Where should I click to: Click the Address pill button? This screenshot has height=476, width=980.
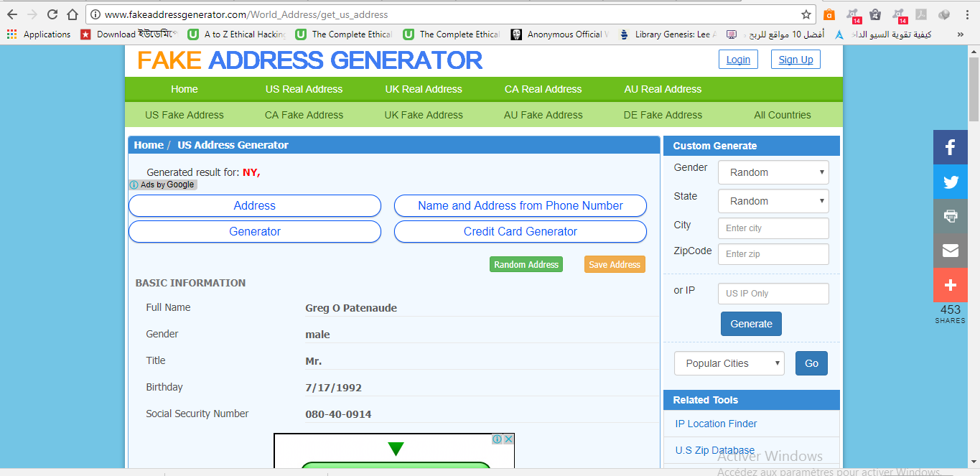[255, 205]
